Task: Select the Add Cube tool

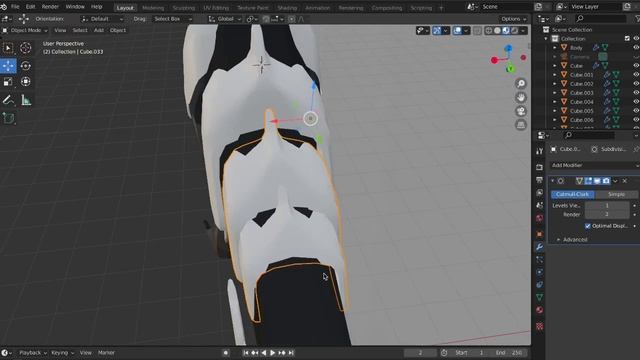Action: (8, 118)
